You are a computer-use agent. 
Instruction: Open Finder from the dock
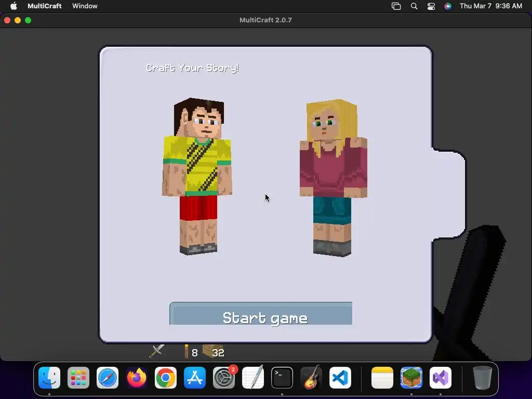point(49,378)
